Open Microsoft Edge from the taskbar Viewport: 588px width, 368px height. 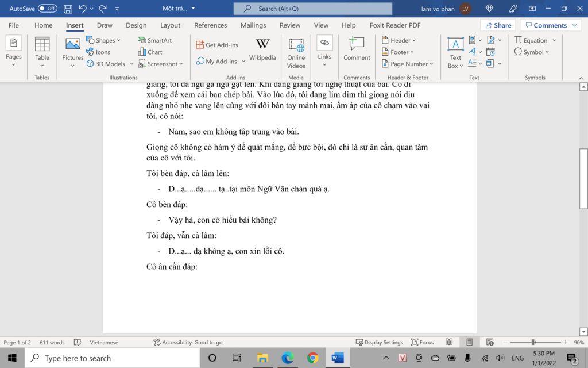pyautogui.click(x=288, y=358)
